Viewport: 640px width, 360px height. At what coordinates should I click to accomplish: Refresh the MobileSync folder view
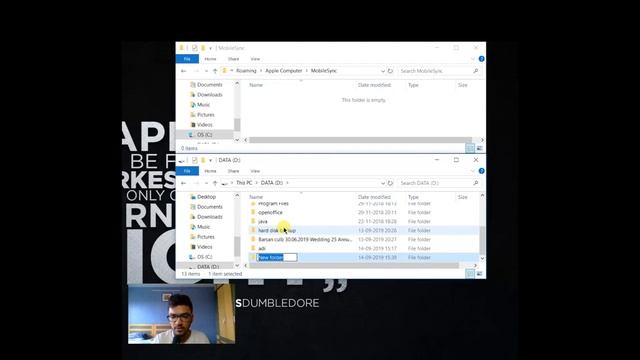click(390, 71)
